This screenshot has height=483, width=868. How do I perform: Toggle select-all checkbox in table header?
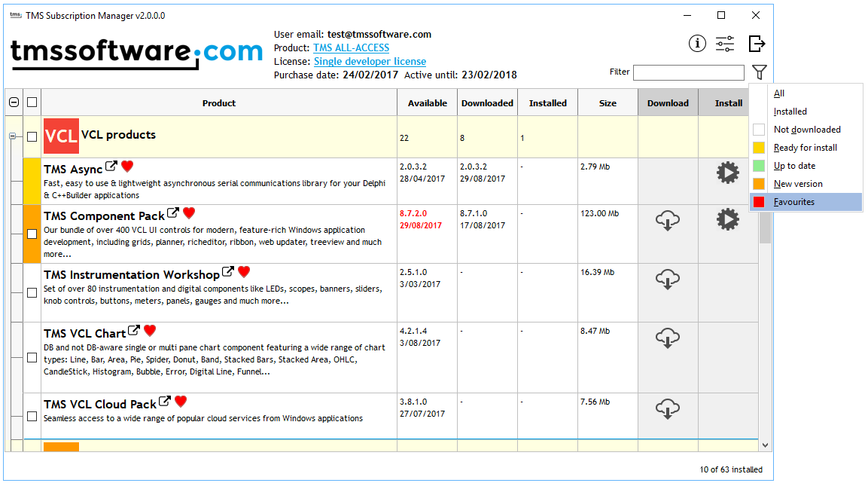pyautogui.click(x=32, y=102)
